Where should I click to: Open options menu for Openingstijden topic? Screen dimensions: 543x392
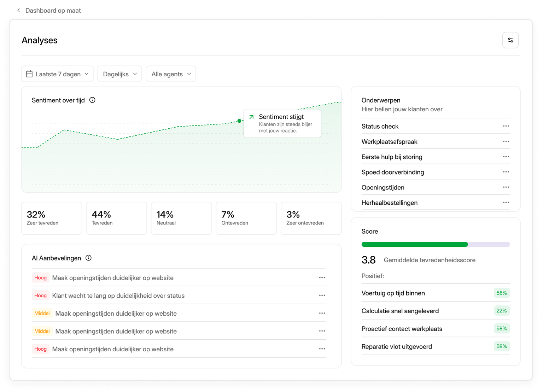pos(506,187)
